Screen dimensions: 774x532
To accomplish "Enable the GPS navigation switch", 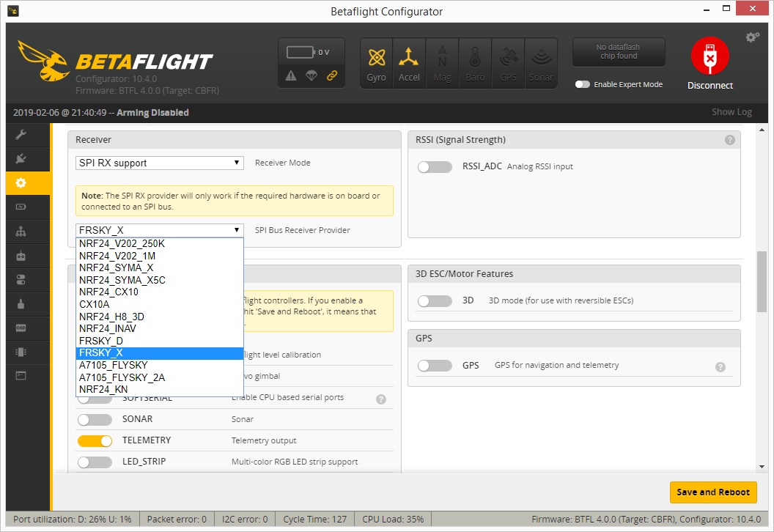I will point(435,365).
